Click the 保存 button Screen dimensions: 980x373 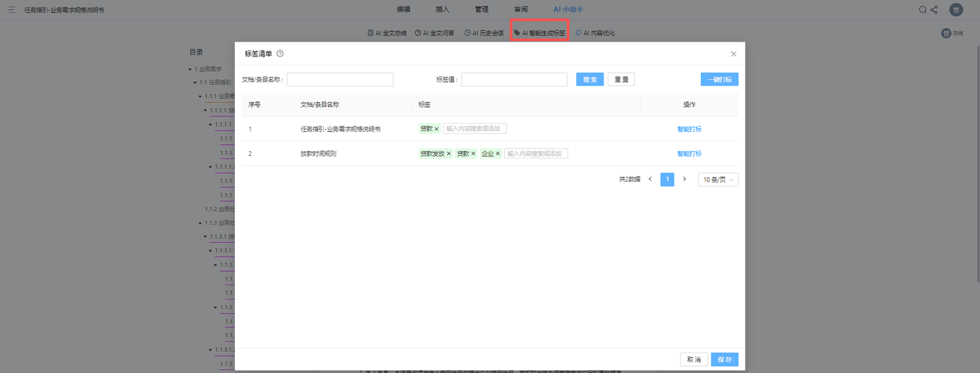coord(725,359)
